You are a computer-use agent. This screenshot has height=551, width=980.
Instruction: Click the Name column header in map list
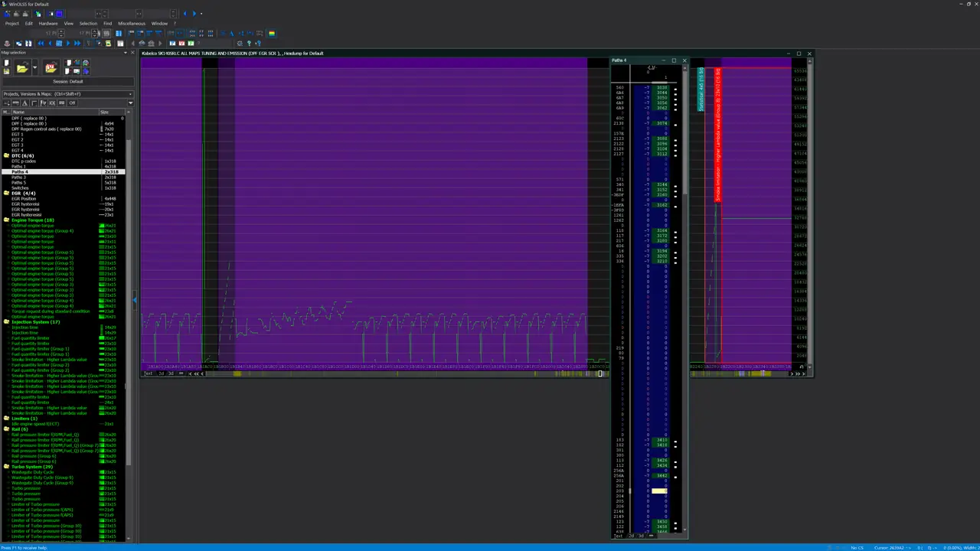(x=55, y=112)
